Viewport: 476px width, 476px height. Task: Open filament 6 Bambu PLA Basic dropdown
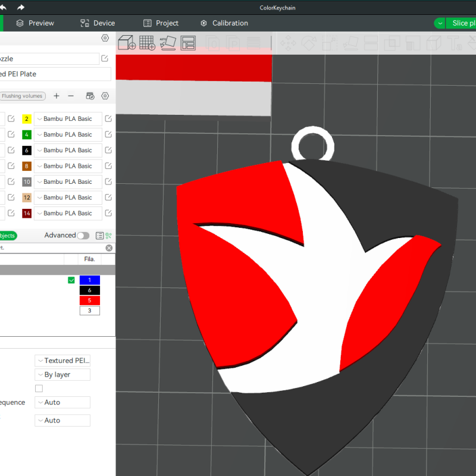pyautogui.click(x=68, y=151)
